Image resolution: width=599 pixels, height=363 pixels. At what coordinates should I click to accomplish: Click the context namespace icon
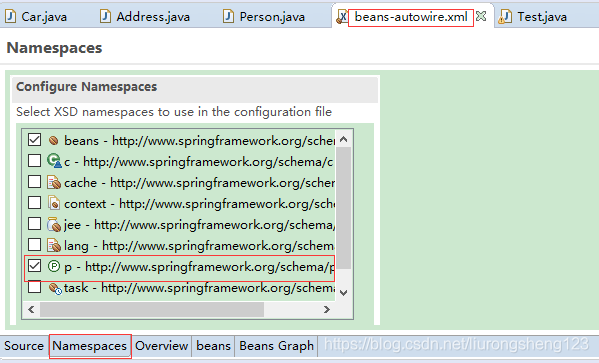tap(54, 203)
